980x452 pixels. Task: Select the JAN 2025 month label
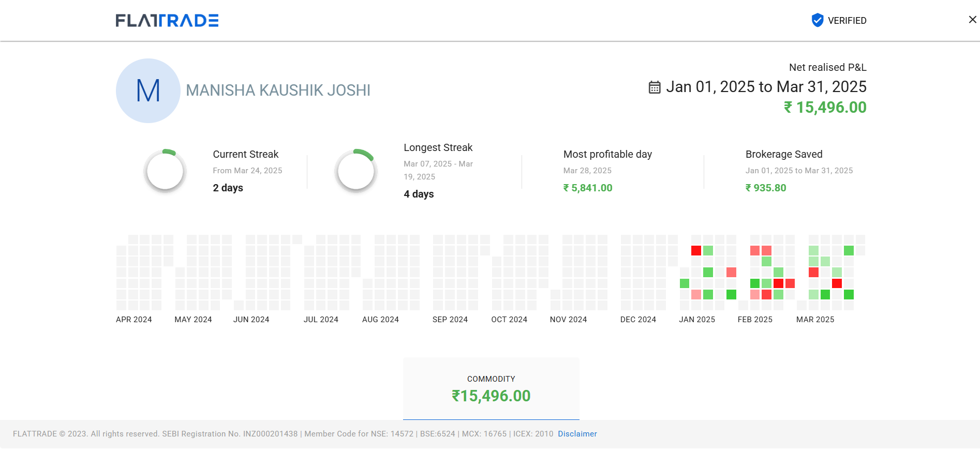point(696,320)
